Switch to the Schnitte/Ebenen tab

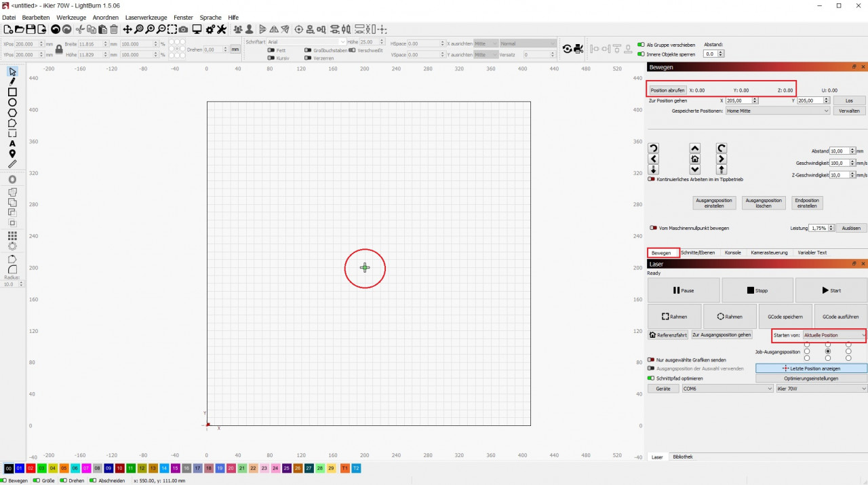tap(698, 252)
